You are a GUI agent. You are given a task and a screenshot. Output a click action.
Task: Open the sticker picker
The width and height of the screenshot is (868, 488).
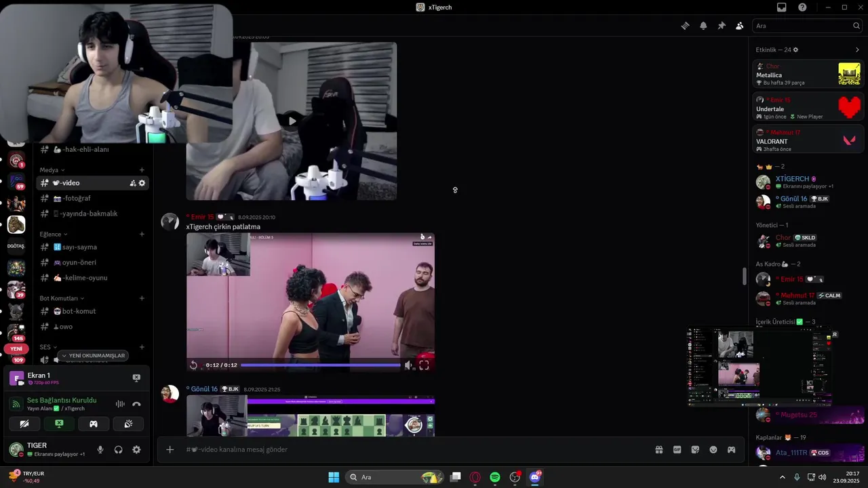695,449
